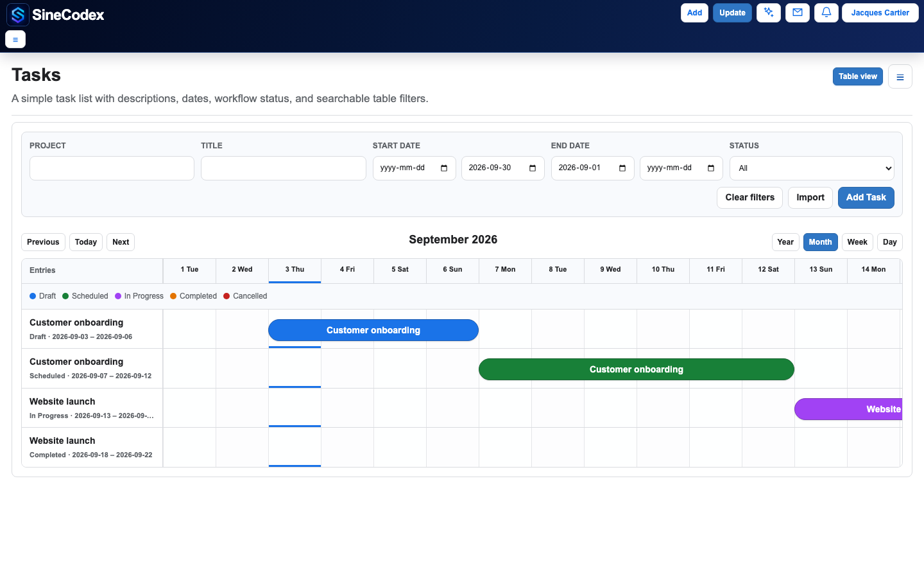Click Clear filters button
Viewport: 924px width, 578px height.
tap(749, 198)
